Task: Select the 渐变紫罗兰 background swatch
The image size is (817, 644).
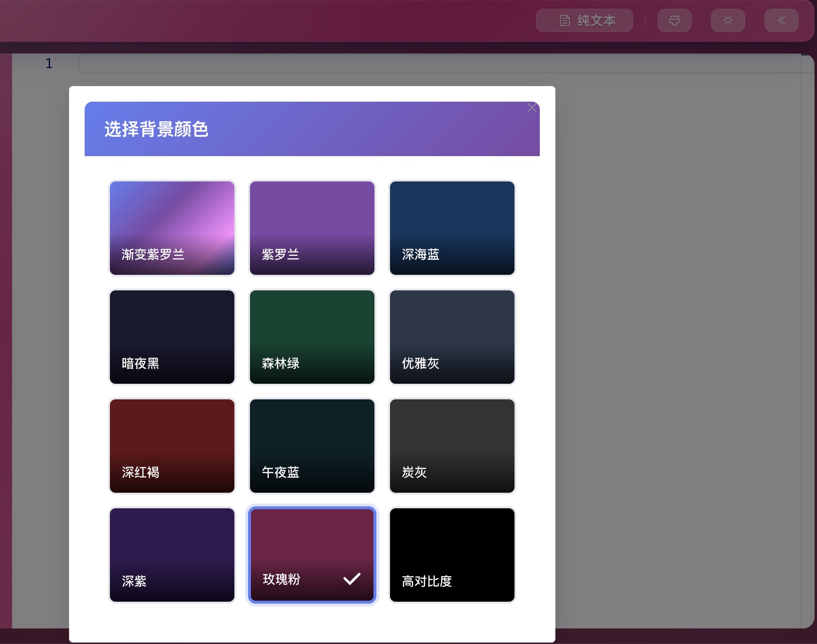Action: [172, 228]
